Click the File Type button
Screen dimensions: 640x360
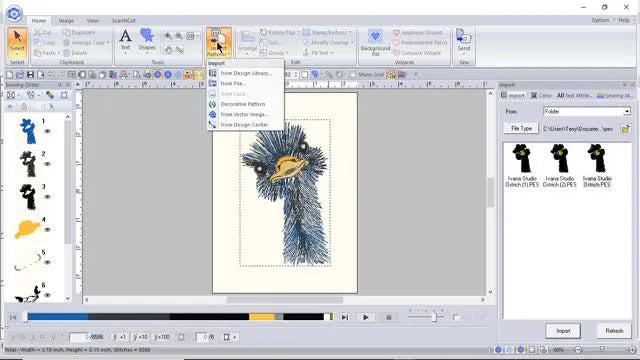click(521, 129)
